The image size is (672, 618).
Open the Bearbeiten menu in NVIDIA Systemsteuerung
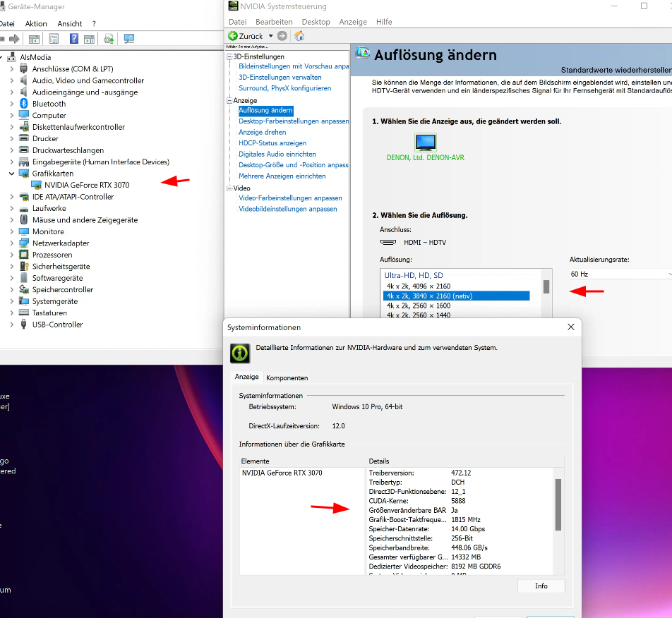click(x=274, y=22)
